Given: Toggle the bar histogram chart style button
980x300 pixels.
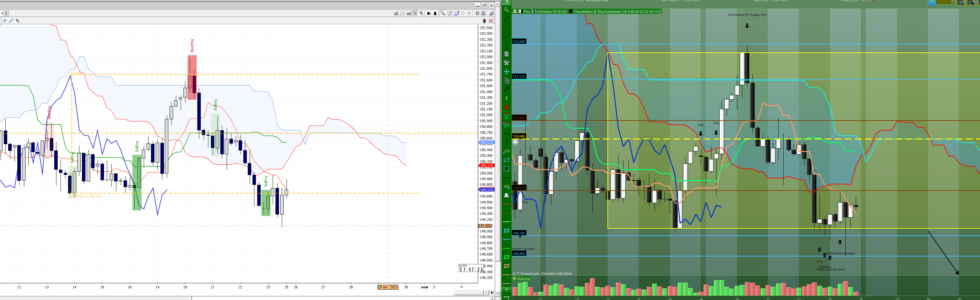Looking at the screenshot, I should pyautogui.click(x=397, y=13).
